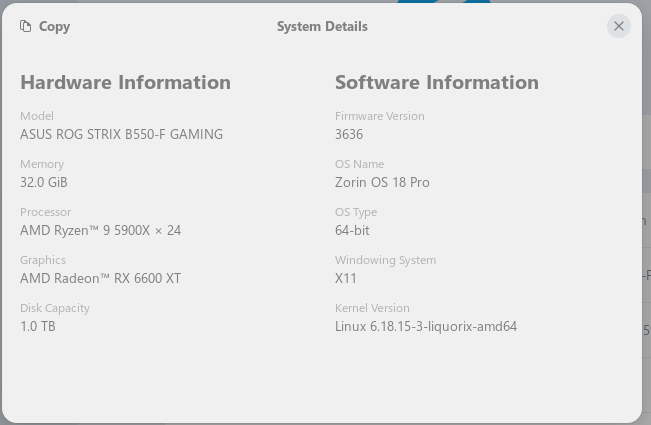This screenshot has width=651, height=425.
Task: Select the AMD Radeon RX 6600 XT value
Action: [100, 278]
